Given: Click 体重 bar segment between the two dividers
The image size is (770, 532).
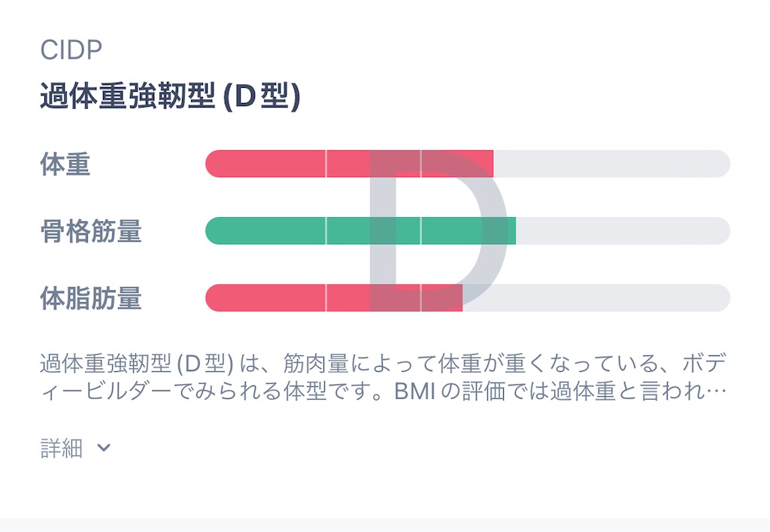Looking at the screenshot, I should [x=373, y=163].
